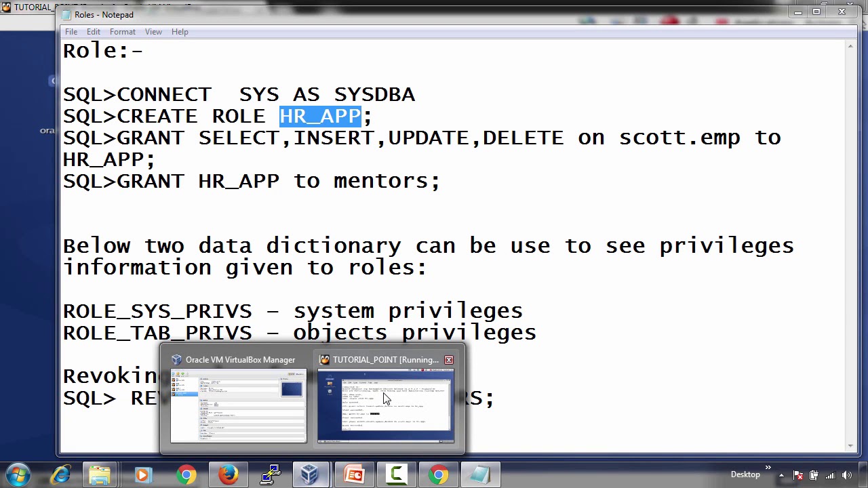Open Windows Explorer folder icon on taskbar
Screen dimensions: 868x488
coord(100,474)
